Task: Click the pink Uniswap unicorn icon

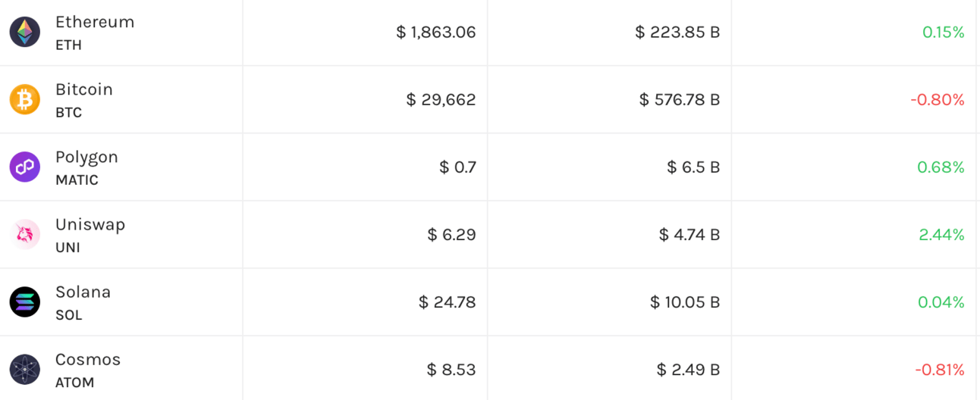Action: click(x=25, y=234)
